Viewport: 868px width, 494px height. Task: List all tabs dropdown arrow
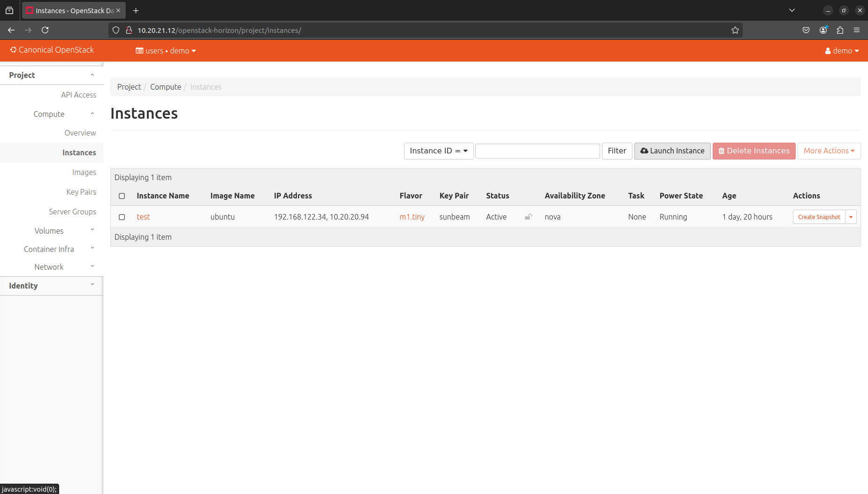[x=792, y=10]
